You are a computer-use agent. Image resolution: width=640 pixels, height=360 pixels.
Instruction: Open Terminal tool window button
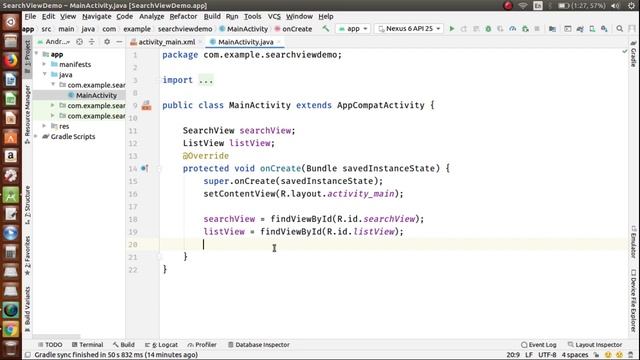(87, 344)
